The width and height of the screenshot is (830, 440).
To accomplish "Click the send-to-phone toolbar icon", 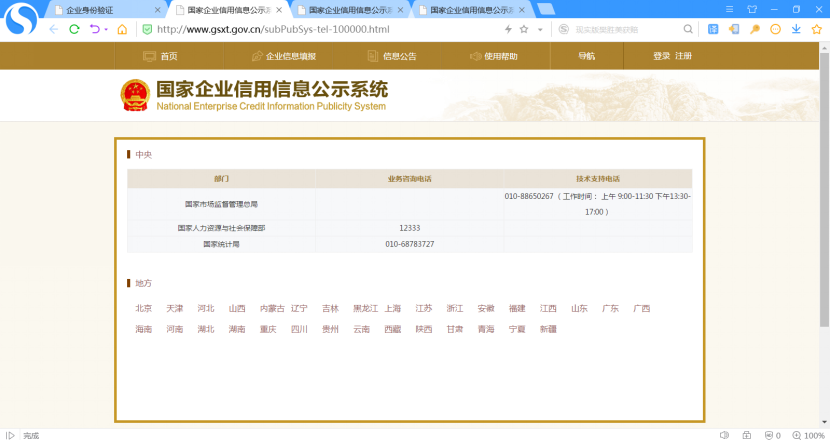I will tap(734, 29).
